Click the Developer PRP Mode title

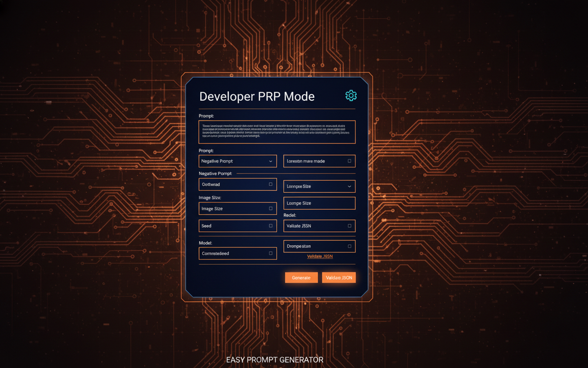[x=257, y=96]
